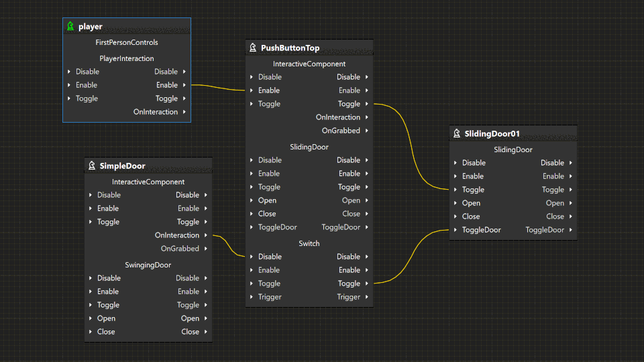The width and height of the screenshot is (644, 362).
Task: Click the SimpleDoor node entity icon
Action: pyautogui.click(x=92, y=166)
